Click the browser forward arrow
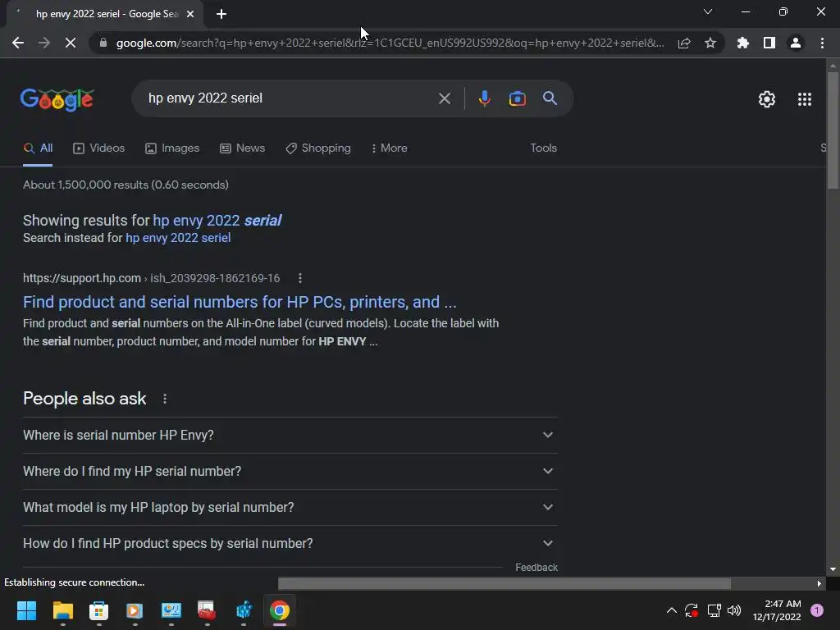The image size is (840, 630). [44, 43]
